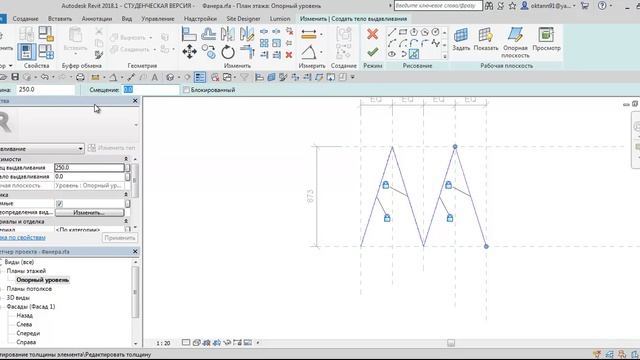This screenshot has width=640, height=360.
Task: Open the Вставить ribbon tab
Action: point(60,19)
